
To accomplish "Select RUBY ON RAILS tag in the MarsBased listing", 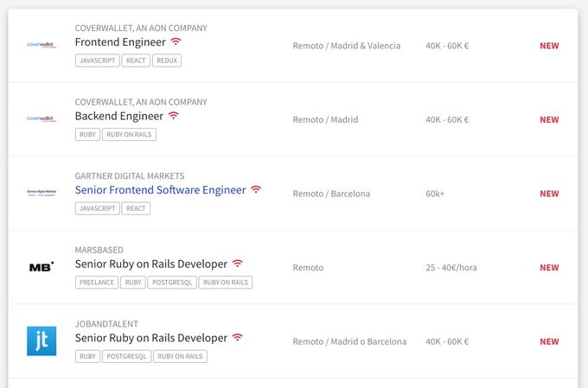I will [x=226, y=282].
